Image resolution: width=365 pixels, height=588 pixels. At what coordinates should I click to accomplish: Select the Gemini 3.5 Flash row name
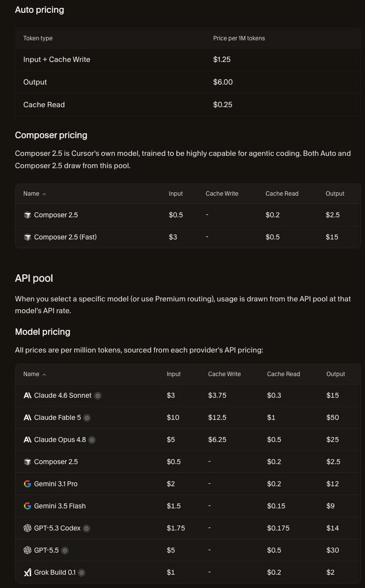(x=60, y=506)
